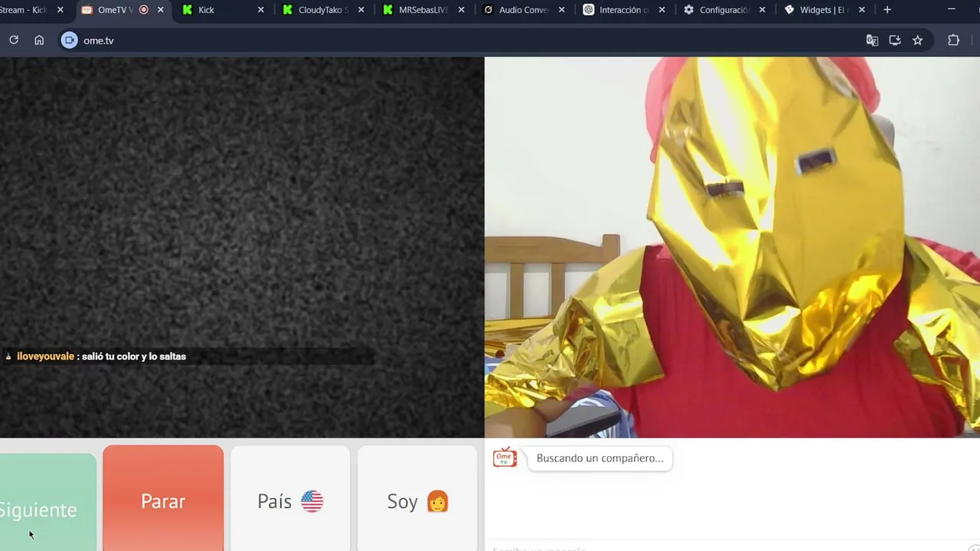Click the recording indicator on OmeTV tab
Screen dimensions: 980x551
pyautogui.click(x=143, y=10)
